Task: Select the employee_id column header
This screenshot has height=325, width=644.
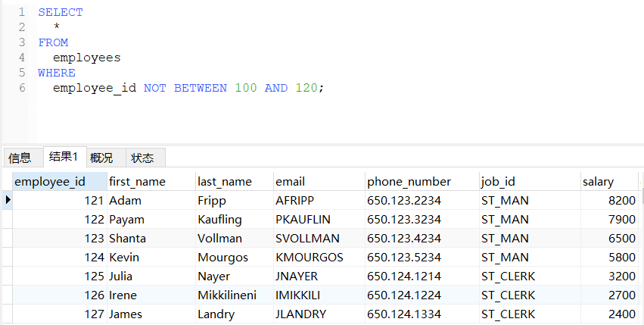Action: coord(51,182)
